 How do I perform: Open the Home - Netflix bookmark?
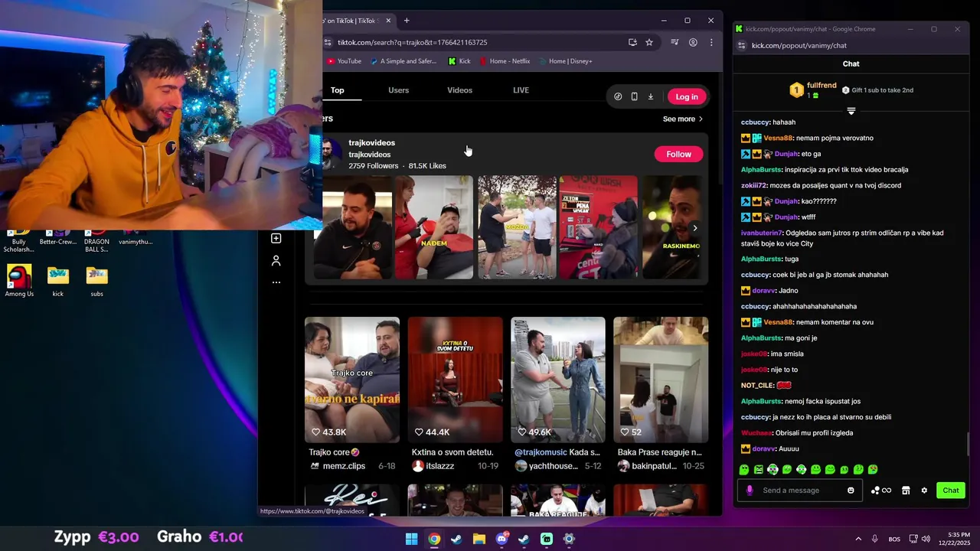click(x=505, y=61)
